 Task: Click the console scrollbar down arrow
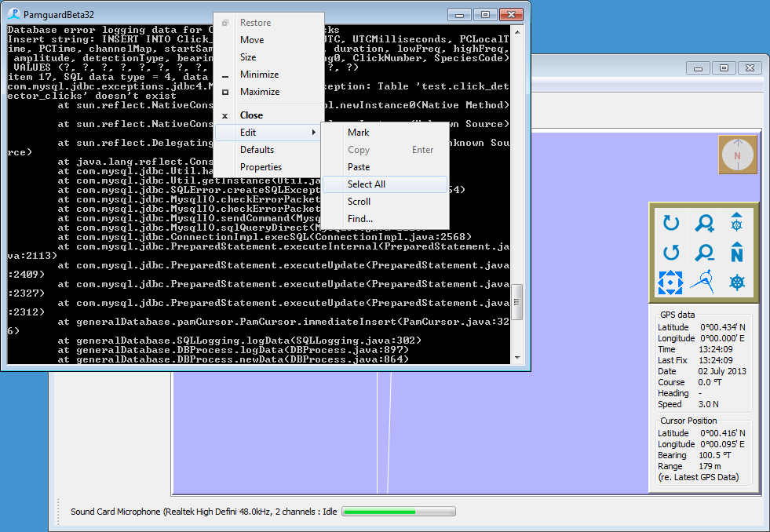[x=517, y=358]
